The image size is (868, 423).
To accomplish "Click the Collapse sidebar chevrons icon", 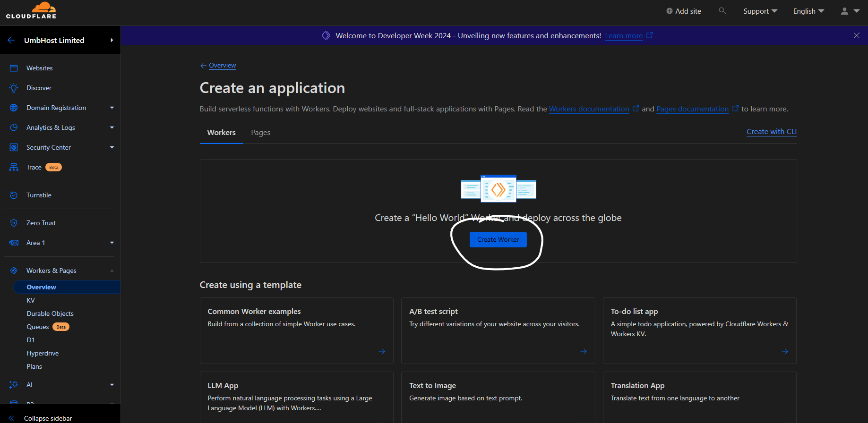I will click(12, 418).
